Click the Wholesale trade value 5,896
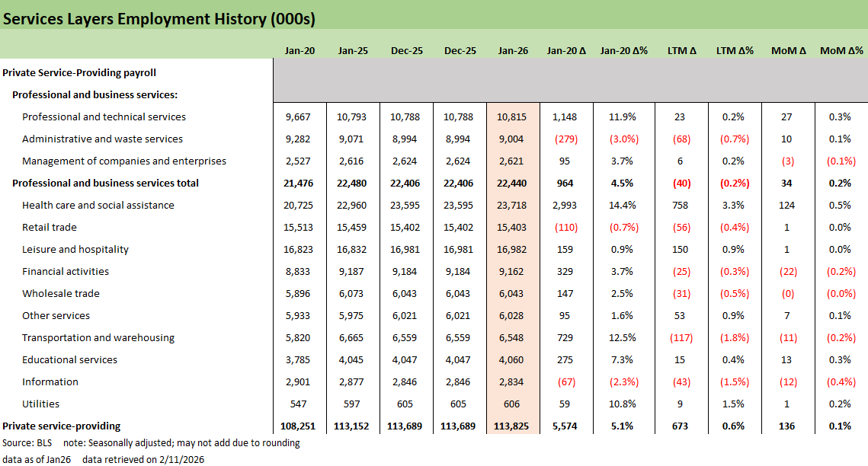The image size is (868, 466). click(x=298, y=293)
